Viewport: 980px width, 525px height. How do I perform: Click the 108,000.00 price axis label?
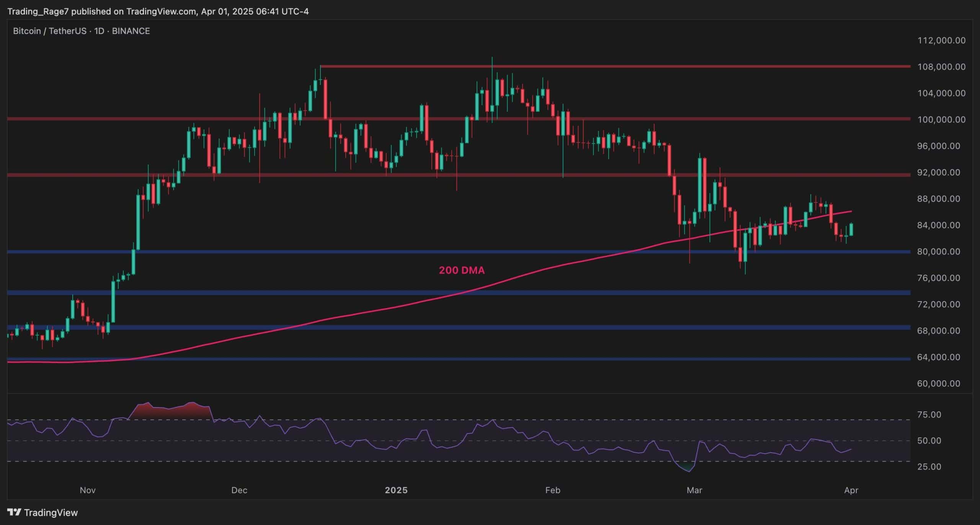[941, 67]
